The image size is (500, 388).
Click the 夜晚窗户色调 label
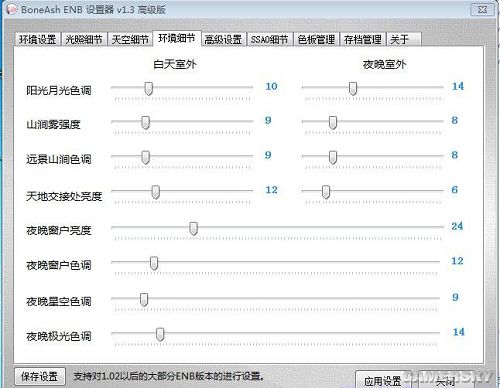pyautogui.click(x=59, y=265)
